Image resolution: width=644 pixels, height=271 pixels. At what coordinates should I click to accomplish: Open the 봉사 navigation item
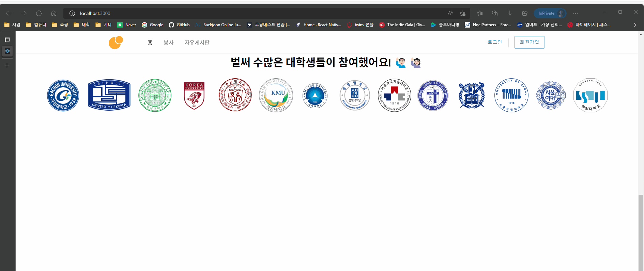[x=169, y=43]
